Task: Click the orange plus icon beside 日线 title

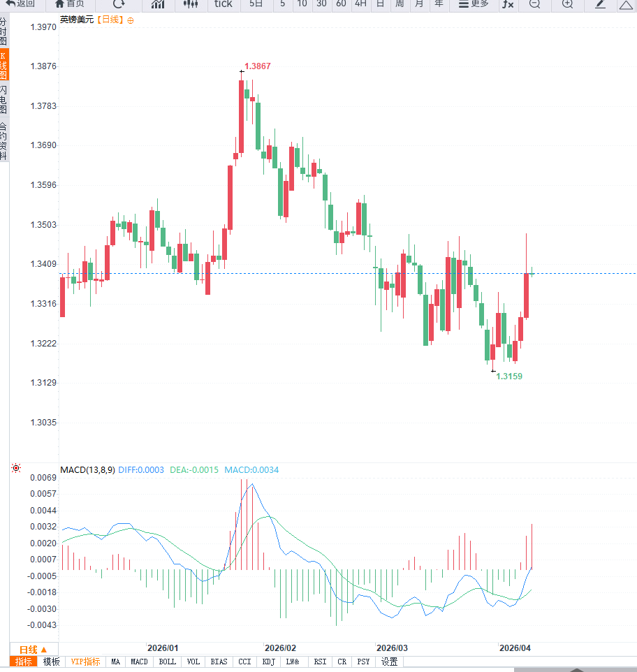Action: pyautogui.click(x=131, y=20)
